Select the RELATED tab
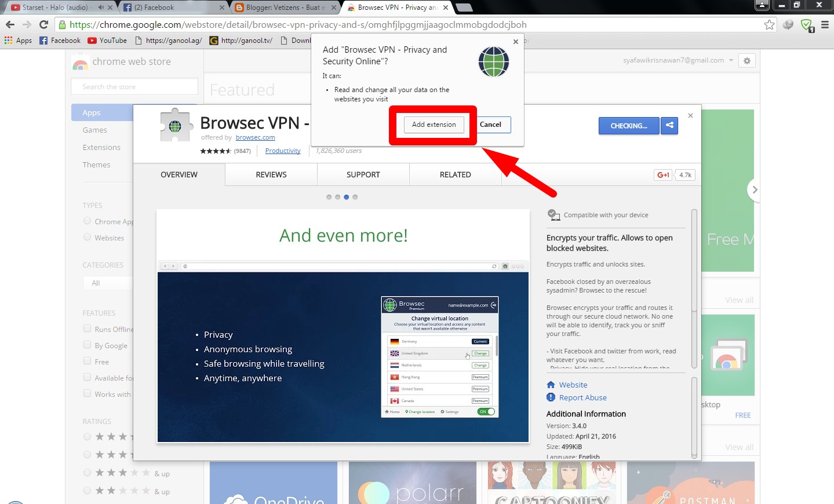 point(456,174)
